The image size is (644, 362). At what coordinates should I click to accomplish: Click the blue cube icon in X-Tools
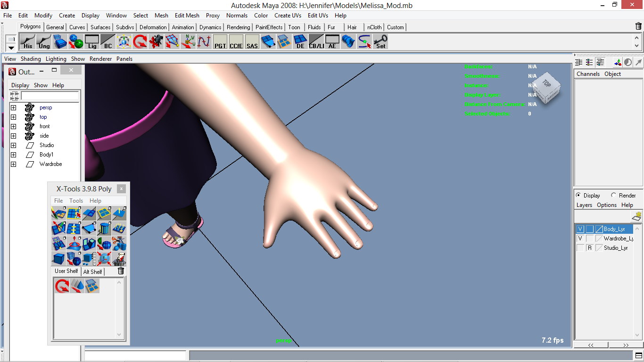(58, 259)
